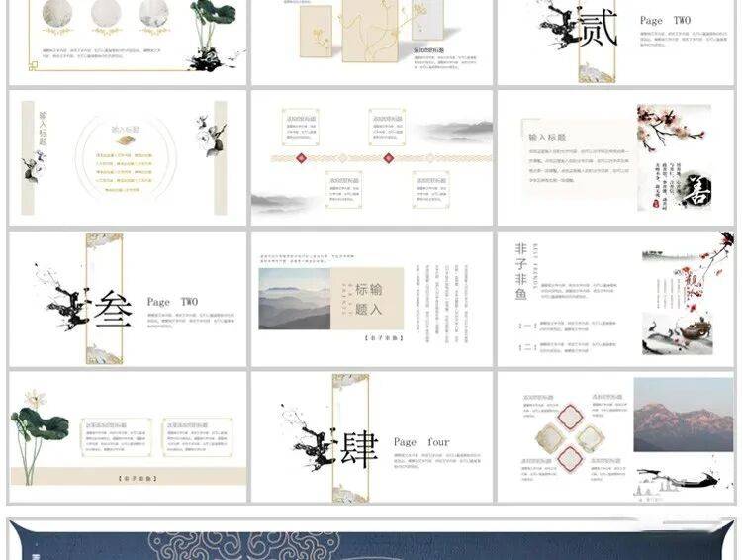Select the slide with four diamond tiles
Screen dimensions: 742x560
click(x=615, y=437)
